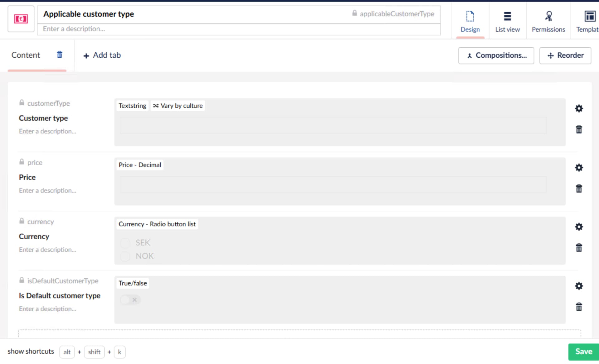Image resolution: width=599 pixels, height=364 pixels.
Task: Click the customerType alias text
Action: (x=49, y=103)
